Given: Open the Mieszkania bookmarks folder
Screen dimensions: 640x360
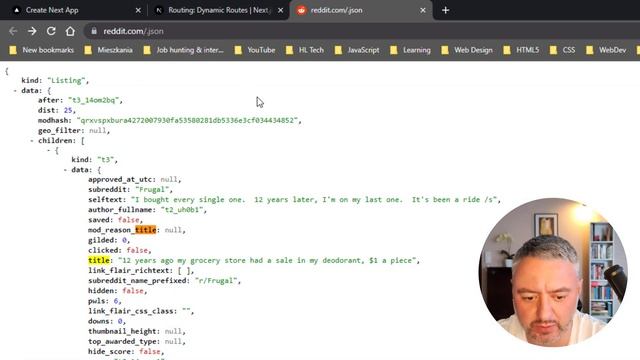Looking at the screenshot, I should click(x=109, y=50).
